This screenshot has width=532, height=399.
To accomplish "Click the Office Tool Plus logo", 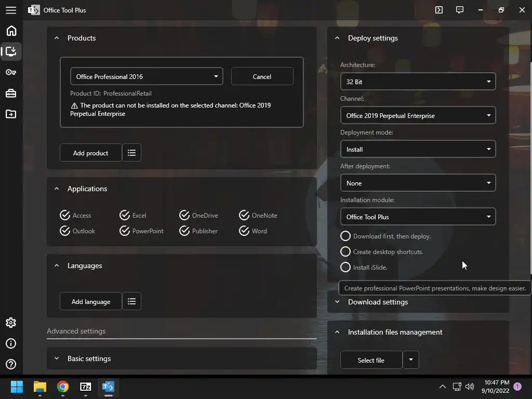I will pos(34,10).
